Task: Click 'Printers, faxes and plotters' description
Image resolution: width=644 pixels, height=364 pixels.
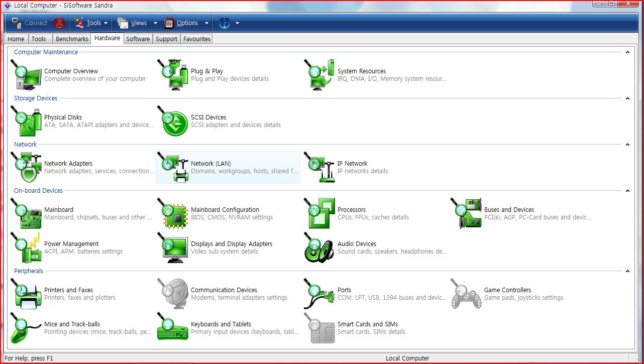Action: pyautogui.click(x=80, y=298)
